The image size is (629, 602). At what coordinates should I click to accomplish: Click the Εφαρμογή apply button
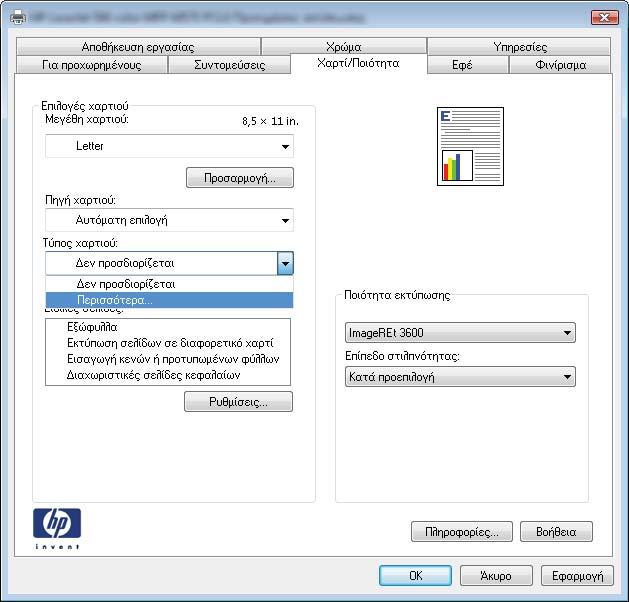click(x=577, y=576)
